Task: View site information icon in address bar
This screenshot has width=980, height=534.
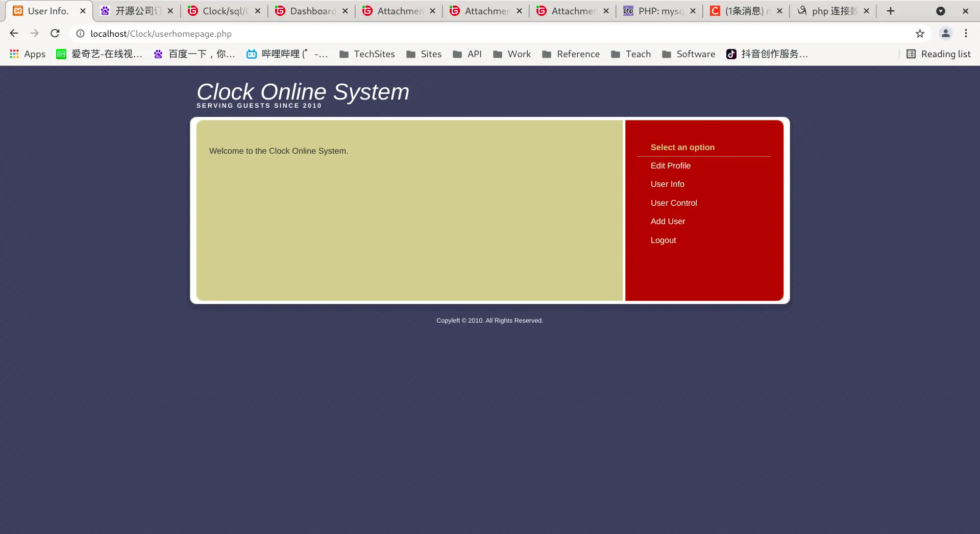Action: click(80, 34)
